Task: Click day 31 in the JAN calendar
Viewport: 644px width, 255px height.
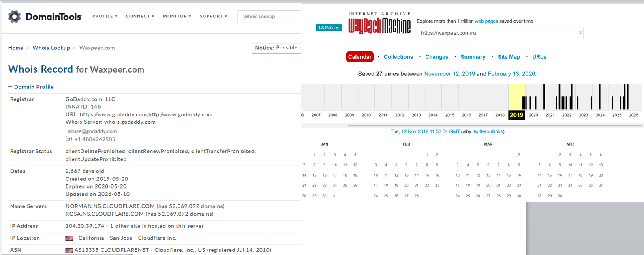Action: click(x=334, y=196)
